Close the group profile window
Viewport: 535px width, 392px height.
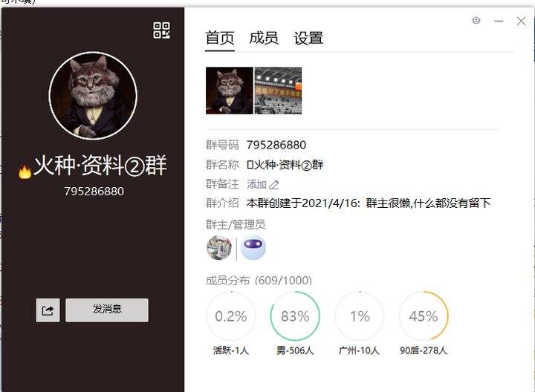click(521, 21)
